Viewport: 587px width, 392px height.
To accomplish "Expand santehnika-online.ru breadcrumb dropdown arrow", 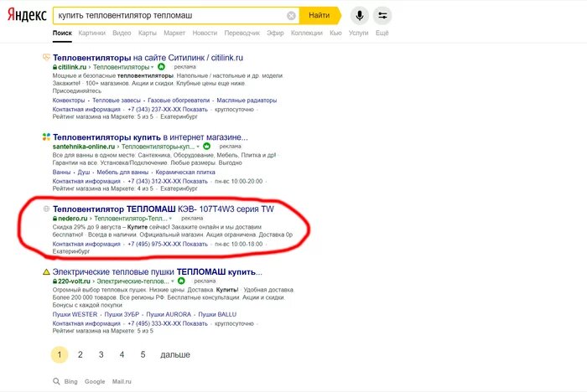I will pos(198,147).
